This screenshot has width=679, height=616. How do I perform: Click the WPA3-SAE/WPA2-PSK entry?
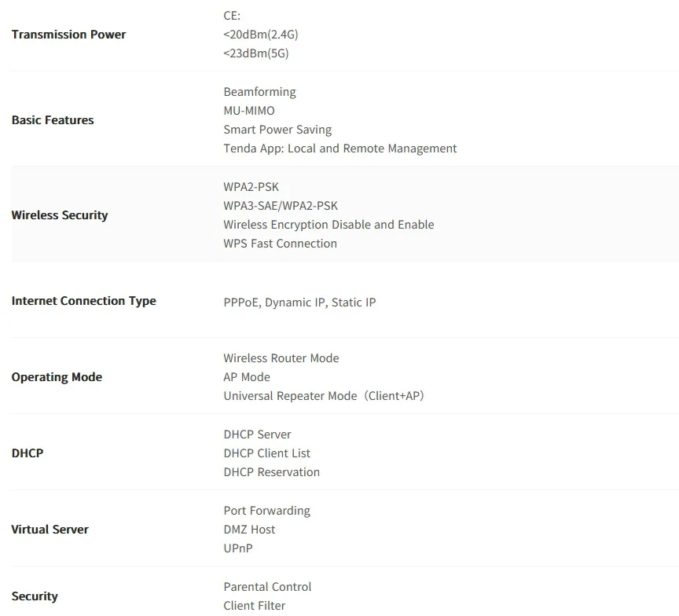click(281, 206)
